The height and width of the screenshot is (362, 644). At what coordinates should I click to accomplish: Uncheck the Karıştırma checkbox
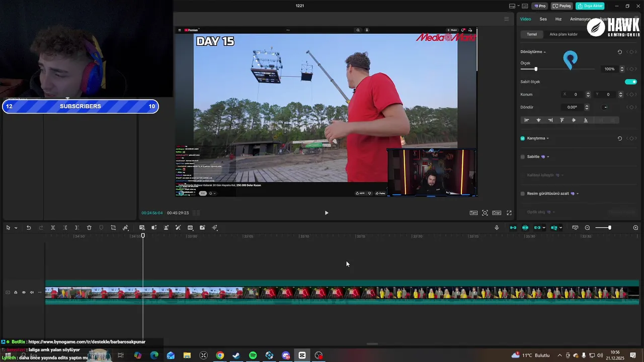[x=522, y=138]
